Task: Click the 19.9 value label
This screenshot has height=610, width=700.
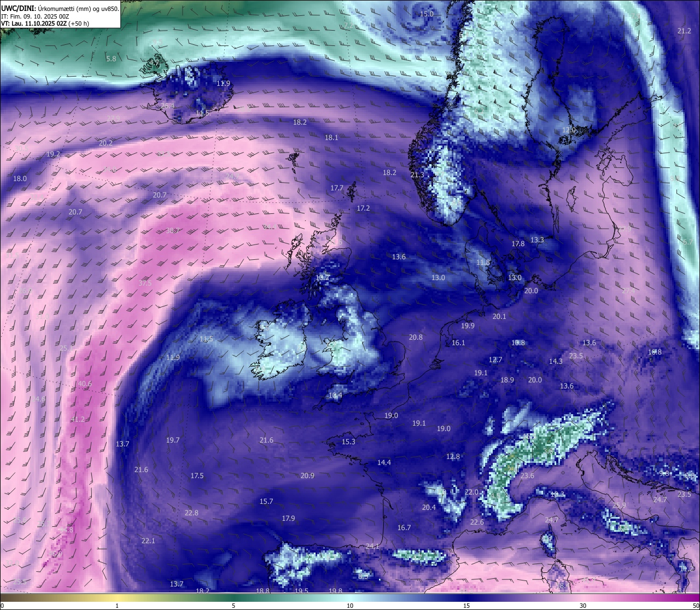Action: [468, 326]
